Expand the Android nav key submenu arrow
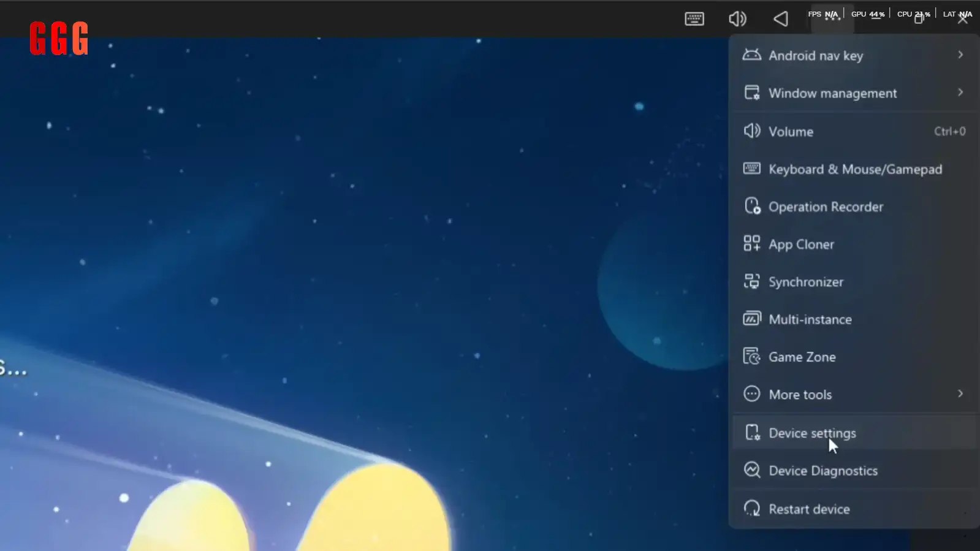 click(960, 55)
